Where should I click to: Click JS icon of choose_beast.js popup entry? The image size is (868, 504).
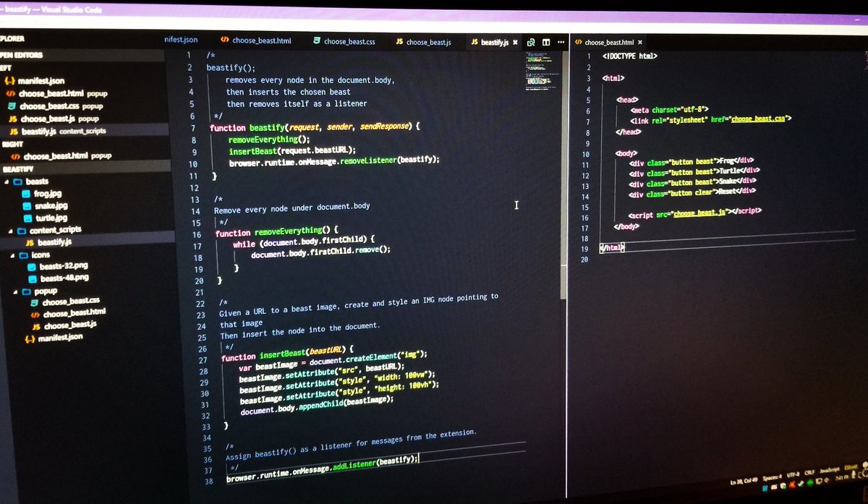tap(12, 119)
